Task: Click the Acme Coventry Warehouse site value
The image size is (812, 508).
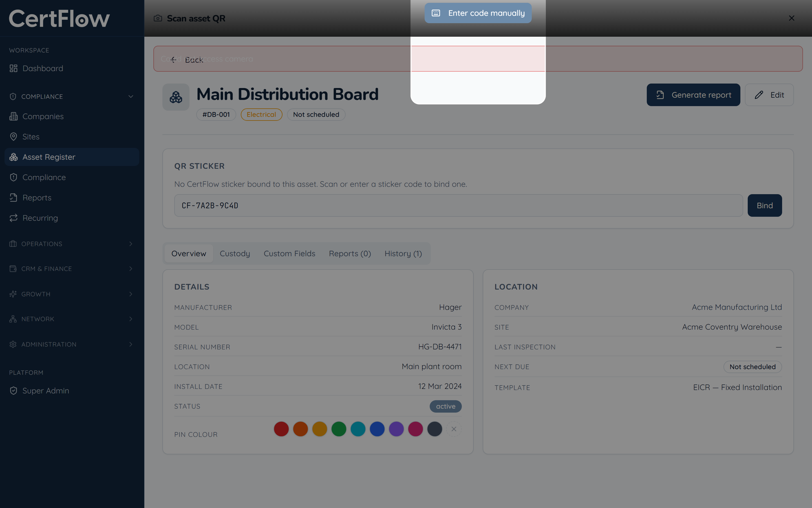Action: coord(732,327)
